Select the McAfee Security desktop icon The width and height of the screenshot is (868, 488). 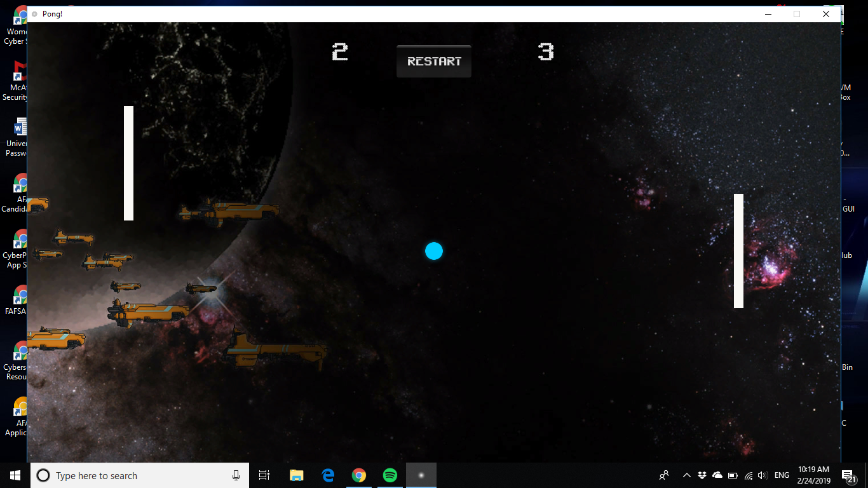point(16,81)
